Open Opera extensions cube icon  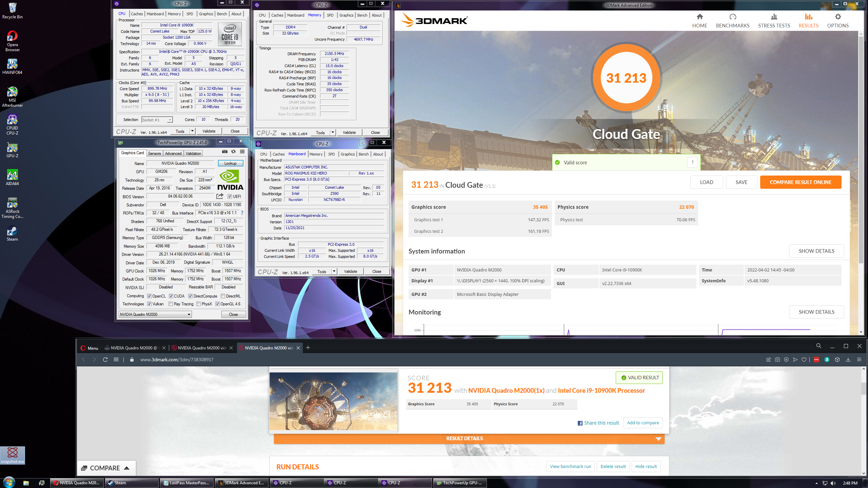[837, 360]
